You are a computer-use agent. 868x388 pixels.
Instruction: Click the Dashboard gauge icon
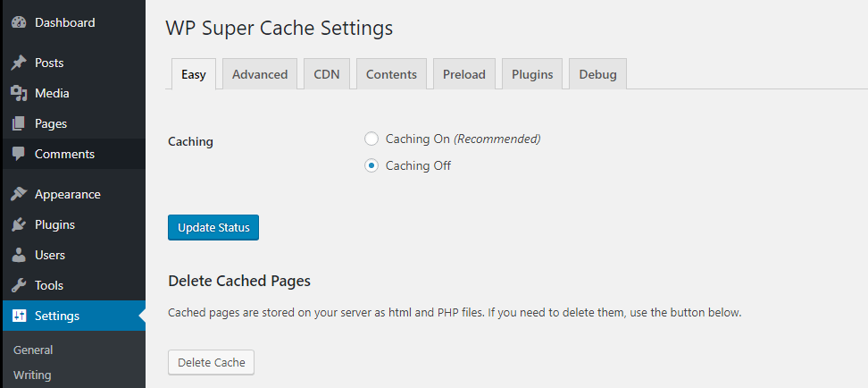point(18,22)
